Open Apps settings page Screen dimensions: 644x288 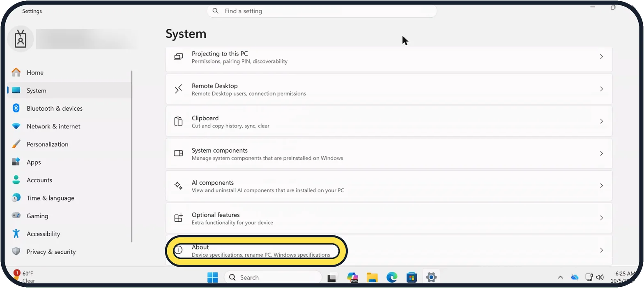69,162
